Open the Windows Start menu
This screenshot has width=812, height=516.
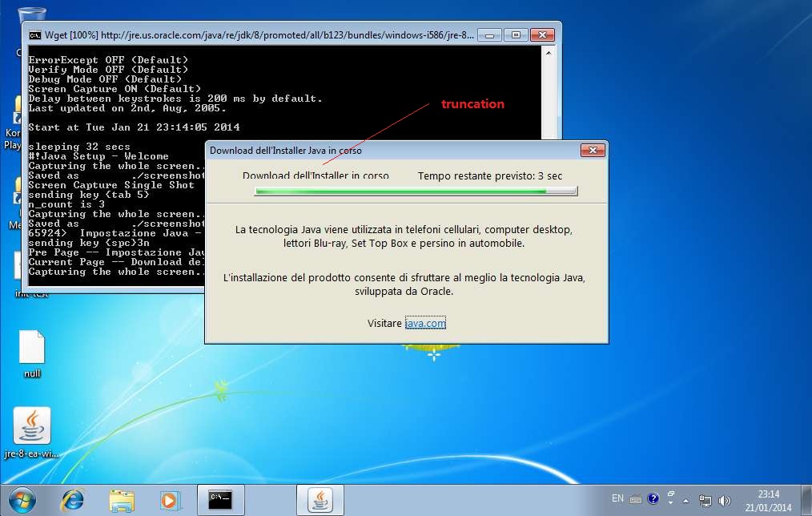click(x=22, y=499)
